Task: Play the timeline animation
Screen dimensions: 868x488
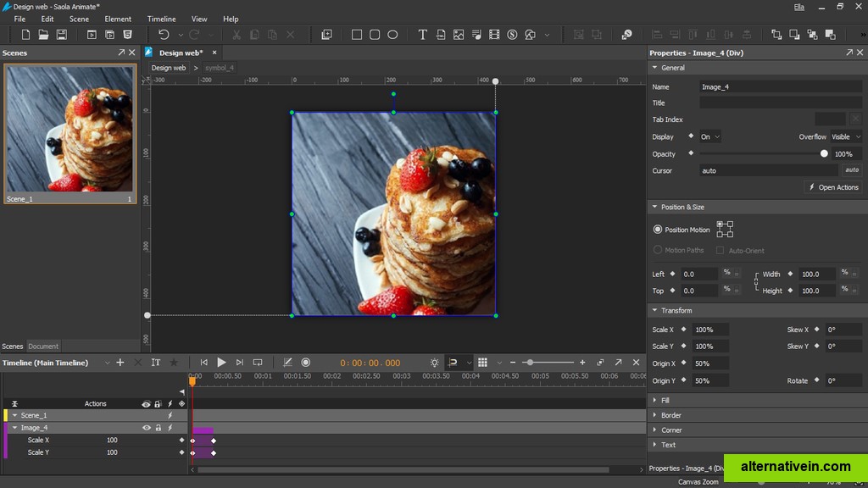Action: pyautogui.click(x=221, y=363)
